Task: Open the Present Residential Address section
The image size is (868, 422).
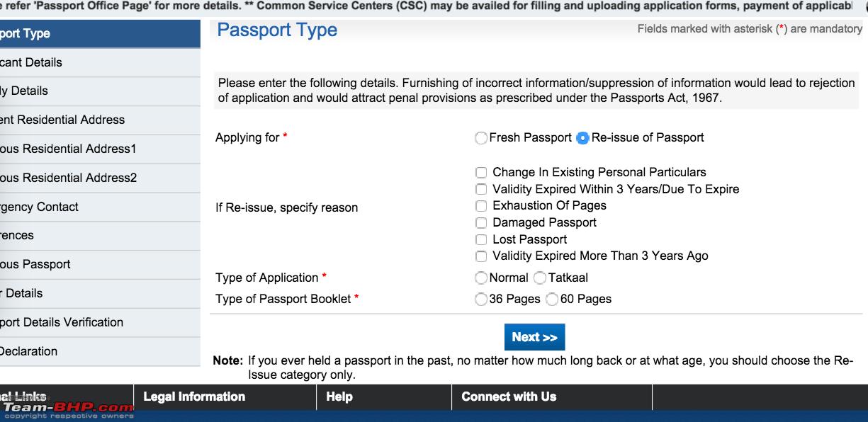Action: tap(100, 120)
